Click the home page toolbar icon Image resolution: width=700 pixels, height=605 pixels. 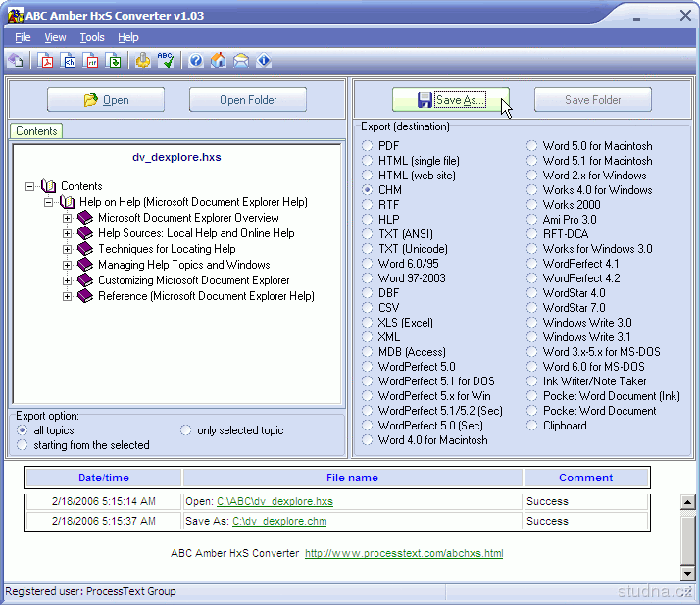tap(219, 61)
